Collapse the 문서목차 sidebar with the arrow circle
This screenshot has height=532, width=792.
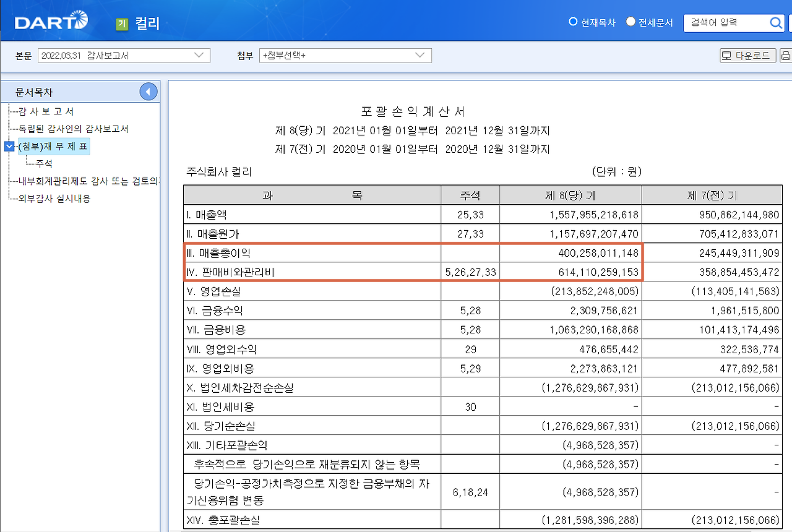pos(148,91)
